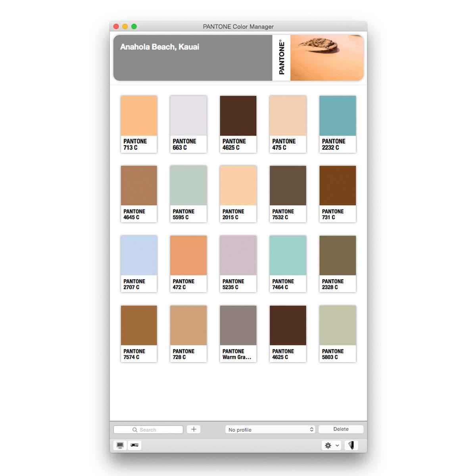This screenshot has width=476, height=476.
Task: Click the monitor display icon button
Action: (120, 445)
